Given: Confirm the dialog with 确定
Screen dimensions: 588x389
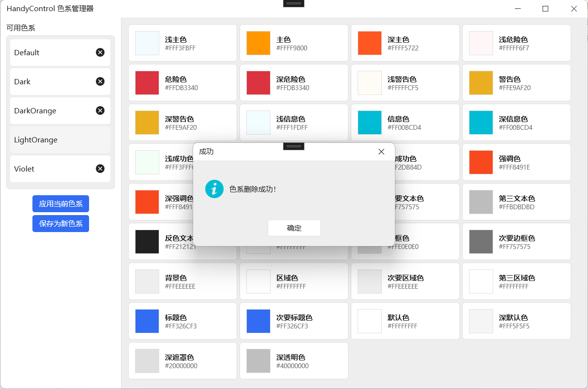Looking at the screenshot, I should [x=294, y=228].
